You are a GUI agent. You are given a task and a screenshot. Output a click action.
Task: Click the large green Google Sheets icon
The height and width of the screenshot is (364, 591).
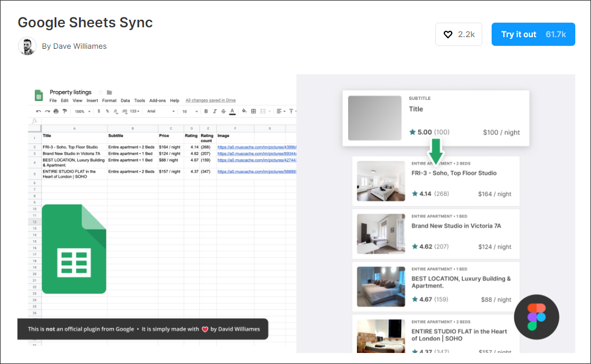point(74,249)
